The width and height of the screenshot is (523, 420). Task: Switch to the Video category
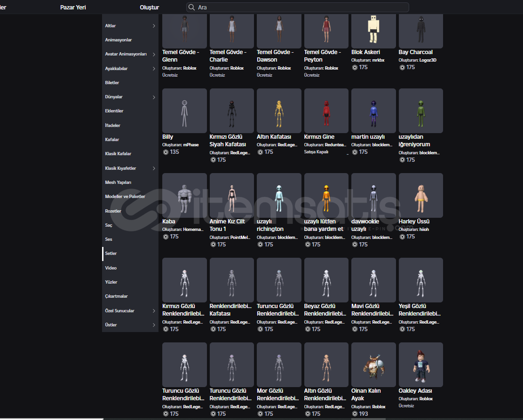pos(111,268)
